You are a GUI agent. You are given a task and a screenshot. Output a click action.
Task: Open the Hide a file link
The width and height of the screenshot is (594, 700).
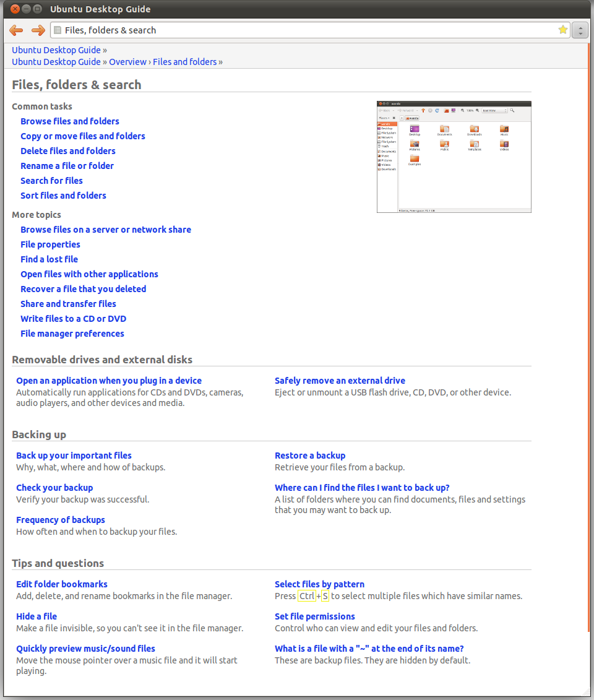click(37, 616)
